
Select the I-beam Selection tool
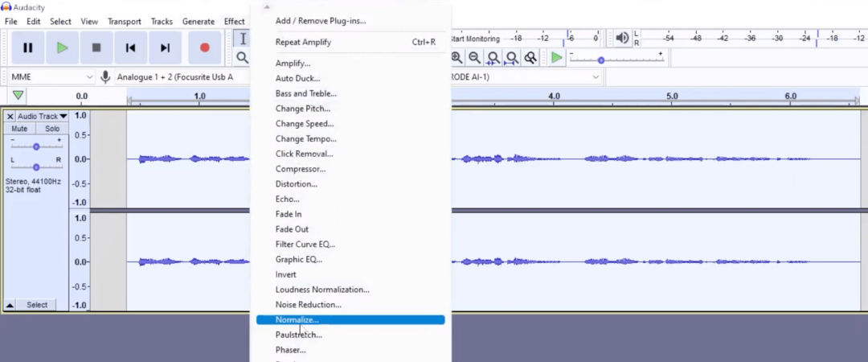(x=243, y=39)
